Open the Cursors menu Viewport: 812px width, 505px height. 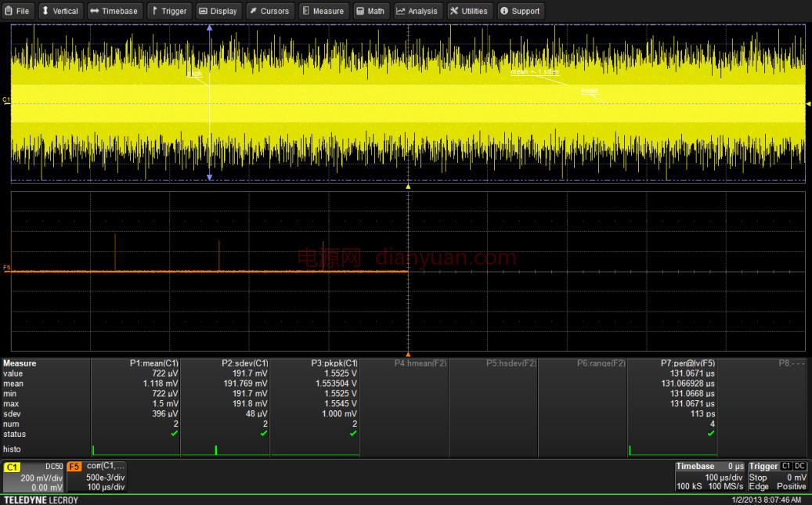click(269, 11)
